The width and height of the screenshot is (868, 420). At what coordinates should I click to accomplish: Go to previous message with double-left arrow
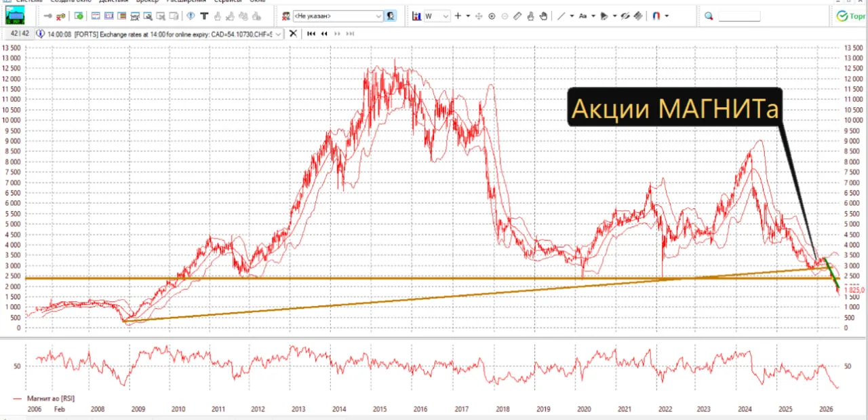pyautogui.click(x=324, y=33)
